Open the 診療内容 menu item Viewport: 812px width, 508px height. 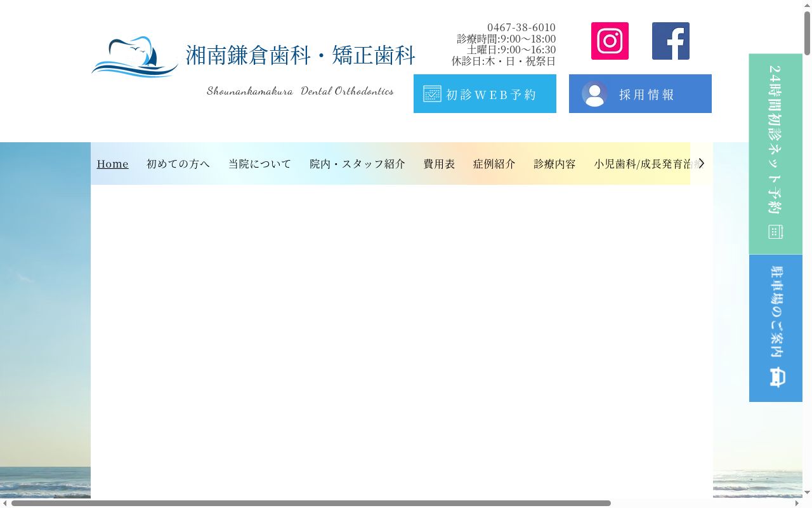555,164
